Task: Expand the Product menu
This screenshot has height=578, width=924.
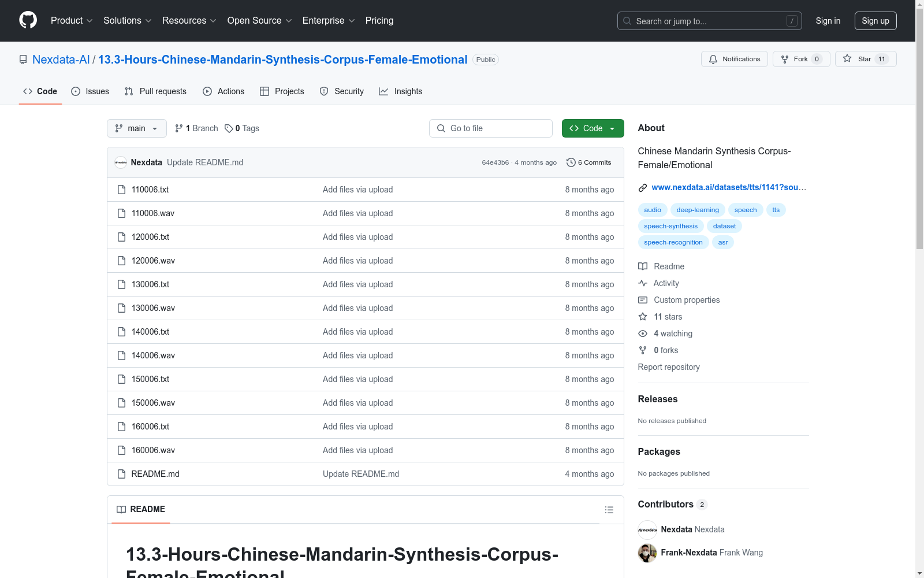Action: click(x=72, y=21)
